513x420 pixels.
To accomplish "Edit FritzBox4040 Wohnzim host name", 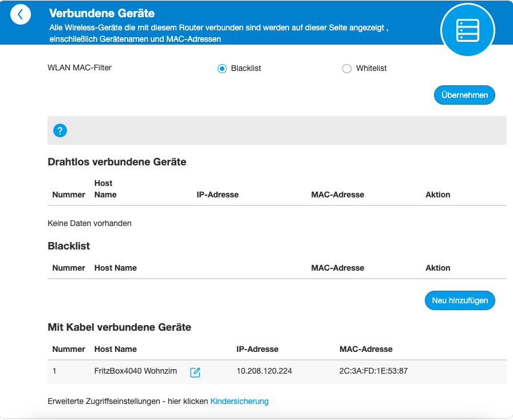I will pos(195,372).
